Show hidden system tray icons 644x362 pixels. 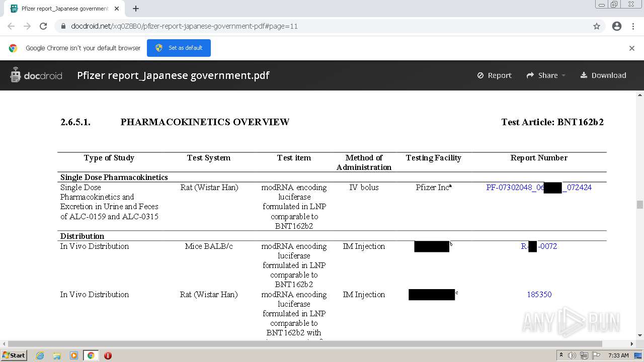pyautogui.click(x=561, y=355)
